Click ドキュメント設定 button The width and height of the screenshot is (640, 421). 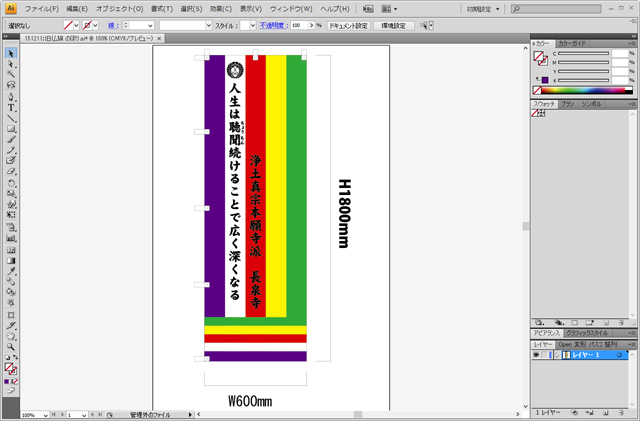[349, 26]
